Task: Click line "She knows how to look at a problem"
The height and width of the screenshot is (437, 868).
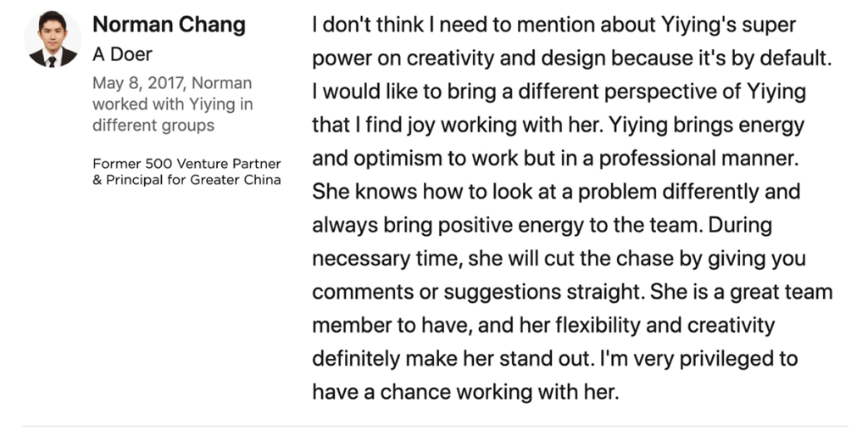Action: coord(556,192)
